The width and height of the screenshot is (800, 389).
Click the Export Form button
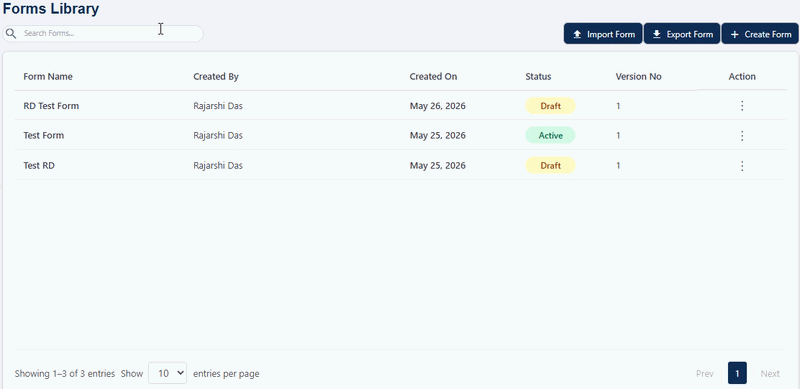pyautogui.click(x=682, y=34)
